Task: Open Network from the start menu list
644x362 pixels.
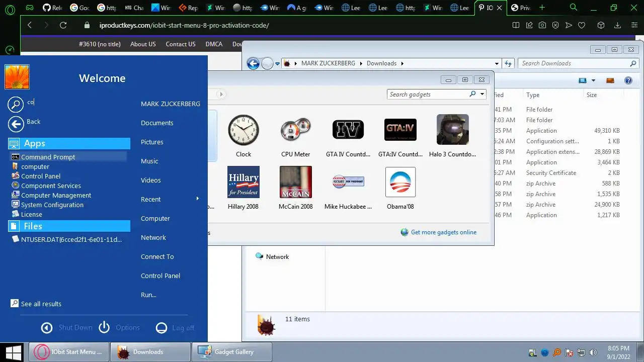Action: (153, 237)
